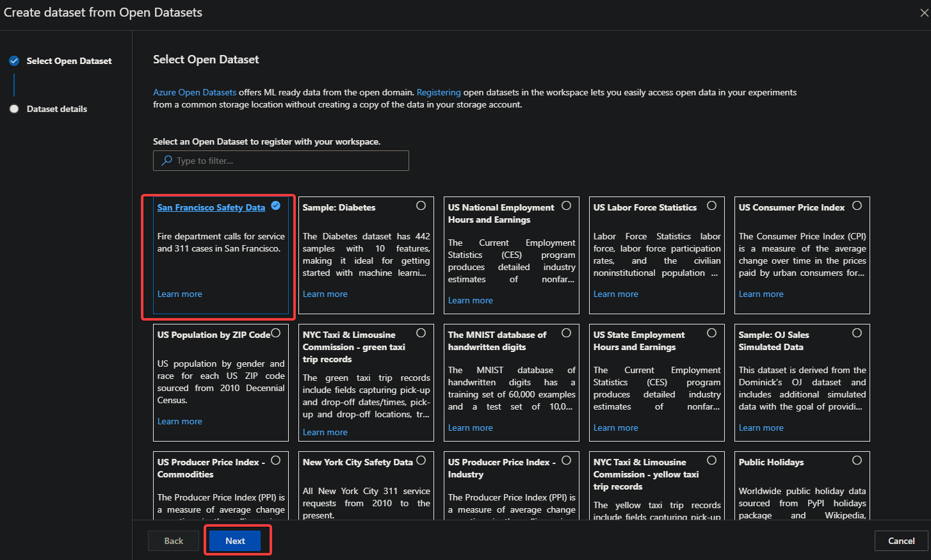Click the Cancel button

pos(901,541)
